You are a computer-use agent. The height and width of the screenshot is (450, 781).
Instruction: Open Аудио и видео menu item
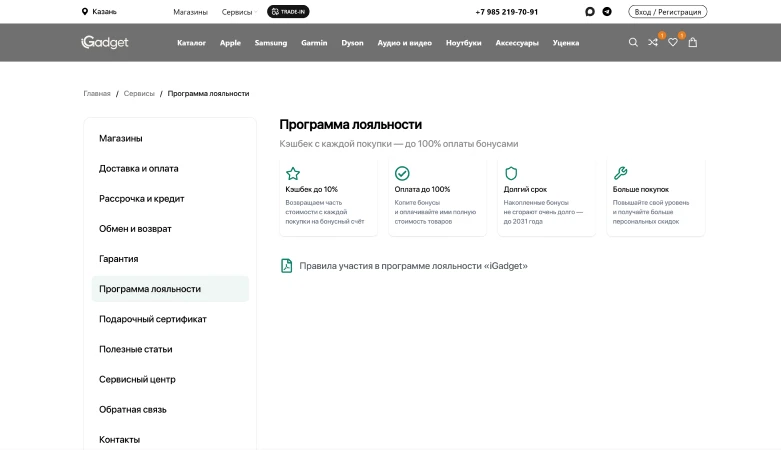(404, 43)
